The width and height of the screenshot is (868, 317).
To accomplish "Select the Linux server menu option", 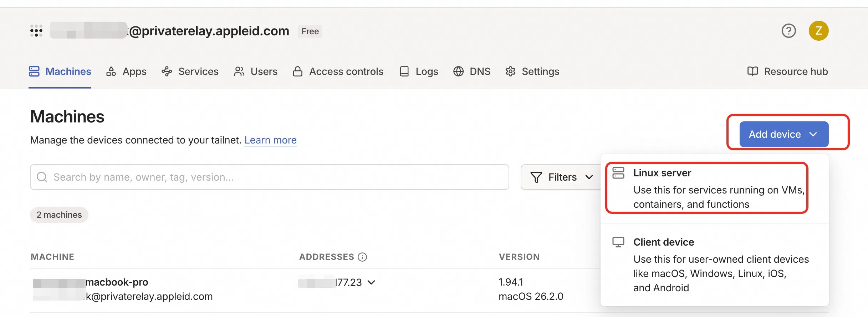I will (706, 188).
